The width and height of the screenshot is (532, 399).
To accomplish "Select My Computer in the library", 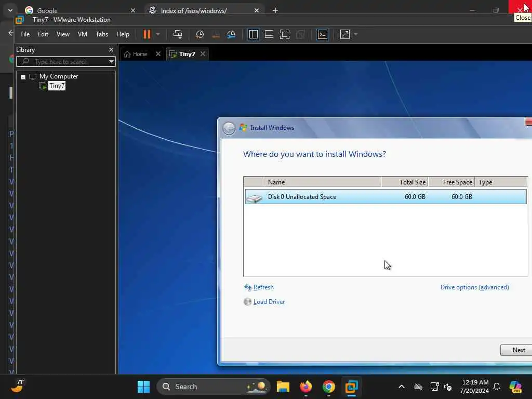I will tap(58, 76).
